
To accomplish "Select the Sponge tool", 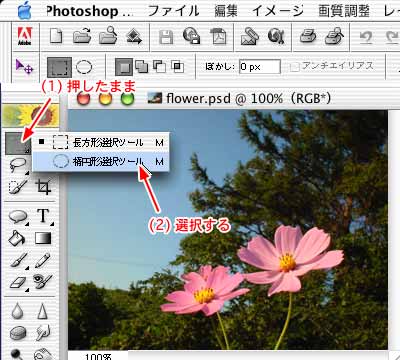I will (x=18, y=333).
